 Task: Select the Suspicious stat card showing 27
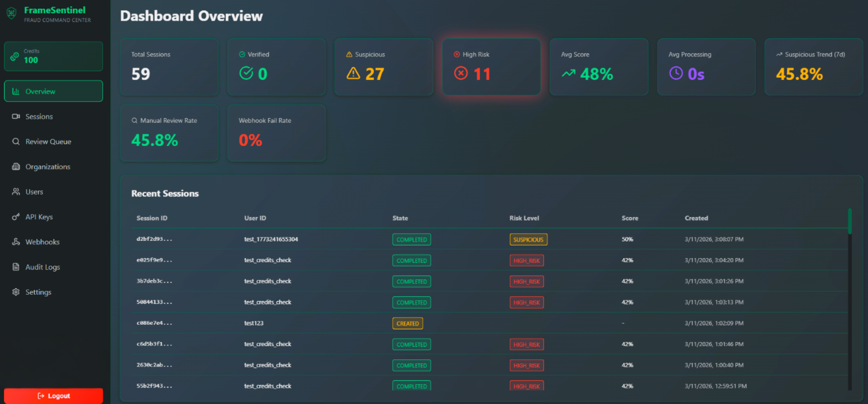point(383,67)
